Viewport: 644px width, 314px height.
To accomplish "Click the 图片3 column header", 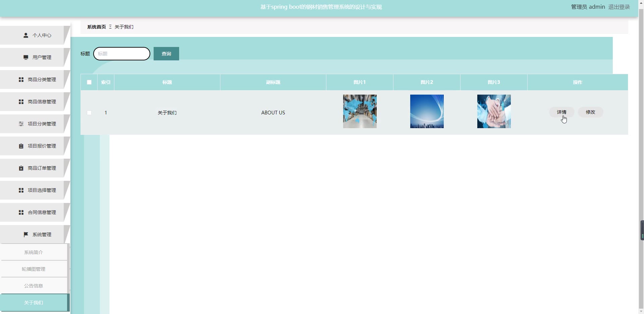I will pyautogui.click(x=494, y=82).
